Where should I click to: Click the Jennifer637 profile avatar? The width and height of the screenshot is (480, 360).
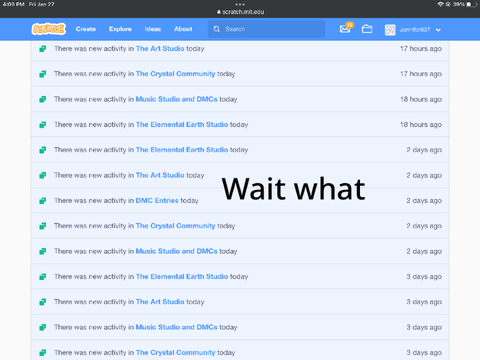(x=390, y=30)
